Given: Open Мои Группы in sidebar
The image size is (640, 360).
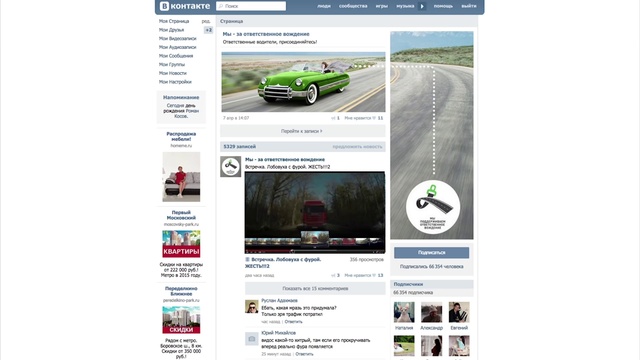Looking at the screenshot, I should (x=172, y=64).
